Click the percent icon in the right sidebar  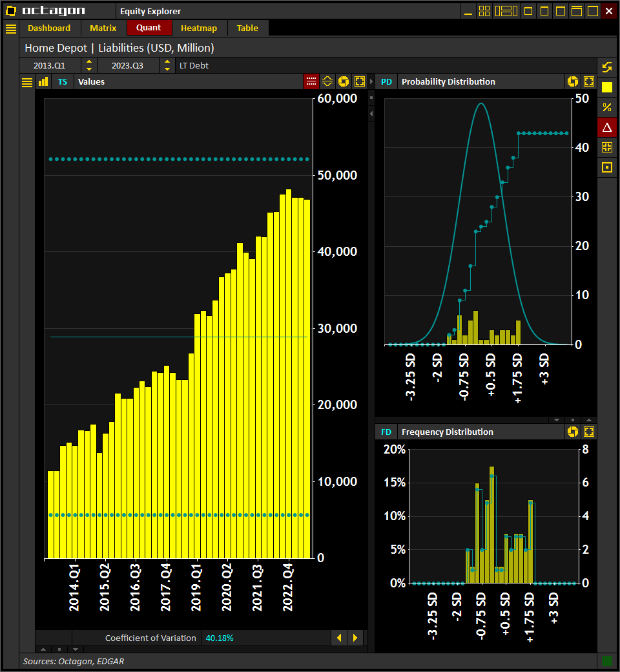(607, 107)
